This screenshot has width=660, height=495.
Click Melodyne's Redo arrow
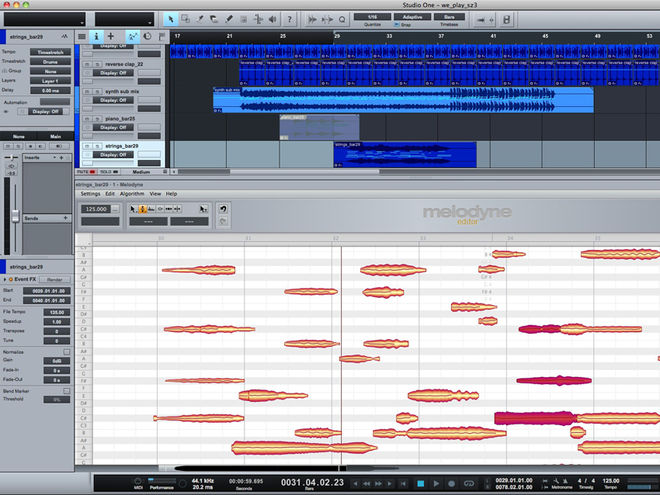click(223, 221)
